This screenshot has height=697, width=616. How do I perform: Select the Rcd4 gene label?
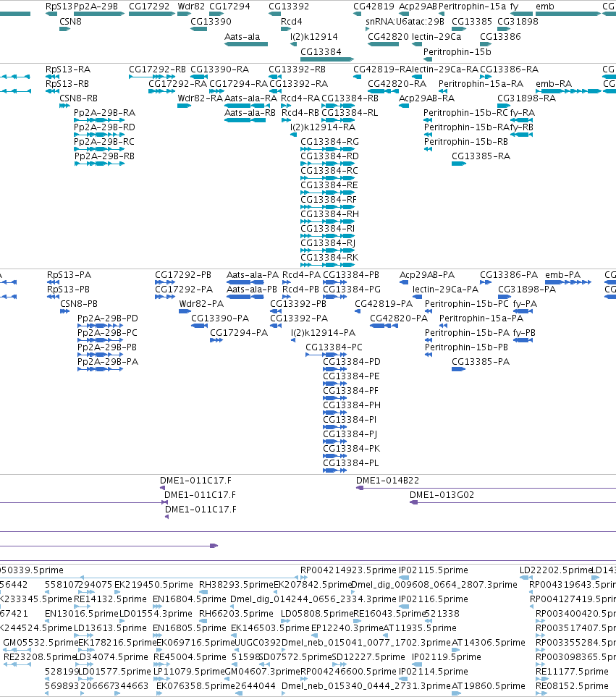[x=292, y=21]
